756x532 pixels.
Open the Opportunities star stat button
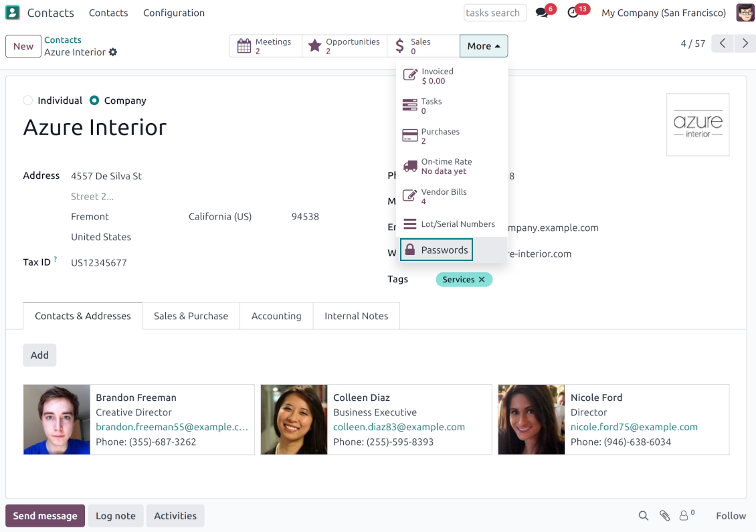coord(344,46)
